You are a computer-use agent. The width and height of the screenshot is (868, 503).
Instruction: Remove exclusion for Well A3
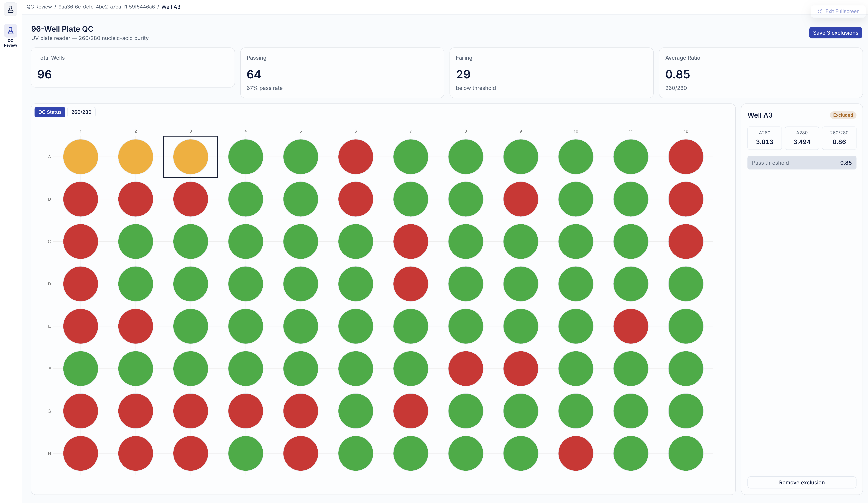pyautogui.click(x=802, y=482)
